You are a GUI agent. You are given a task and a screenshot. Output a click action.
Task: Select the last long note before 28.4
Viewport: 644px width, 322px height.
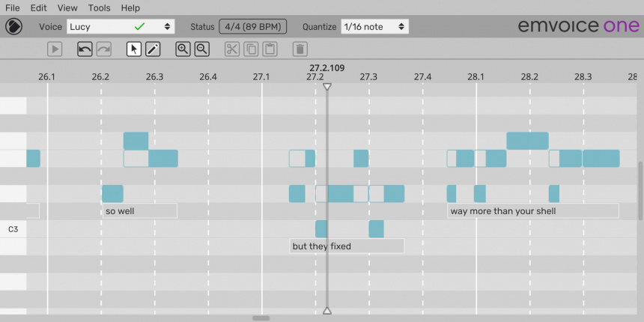coord(601,159)
